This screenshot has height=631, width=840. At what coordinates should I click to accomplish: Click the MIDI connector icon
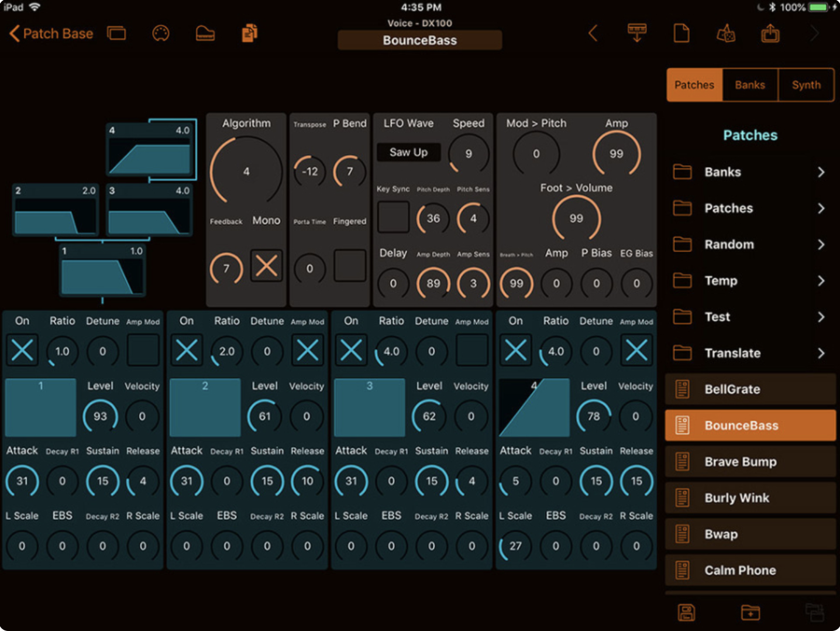click(160, 33)
